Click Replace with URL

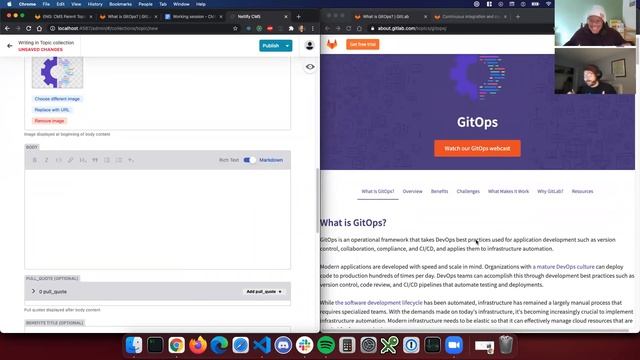click(x=52, y=110)
